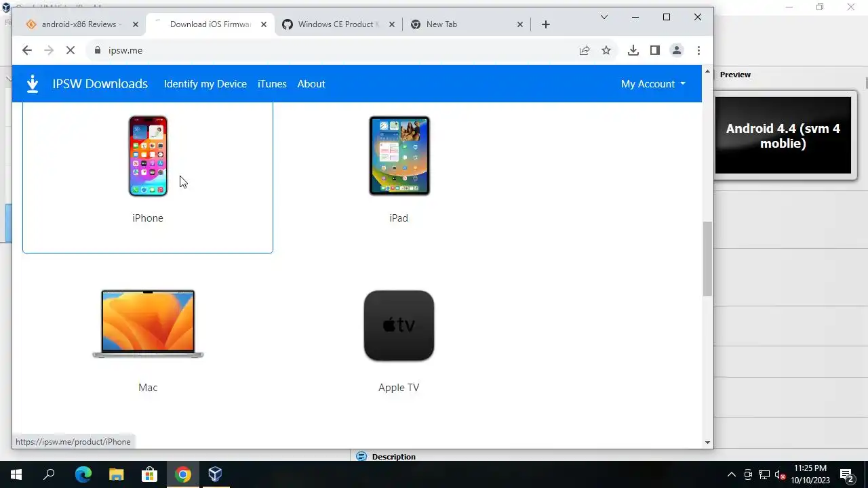Open the tab search chevron

(604, 17)
